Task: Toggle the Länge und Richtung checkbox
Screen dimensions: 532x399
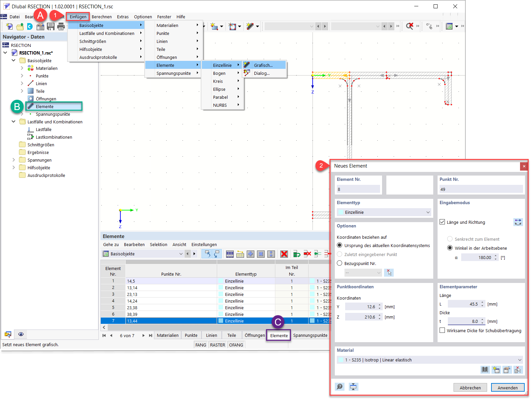Action: (442, 222)
